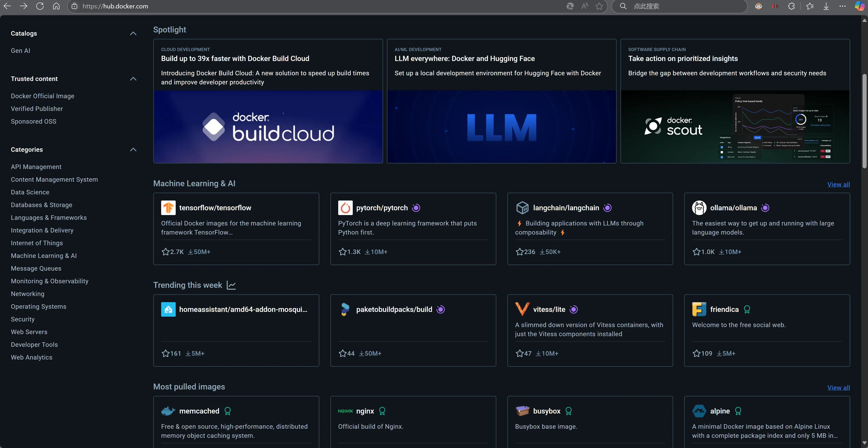The image size is (868, 448).
Task: Select Databases & Storage category
Action: (42, 205)
